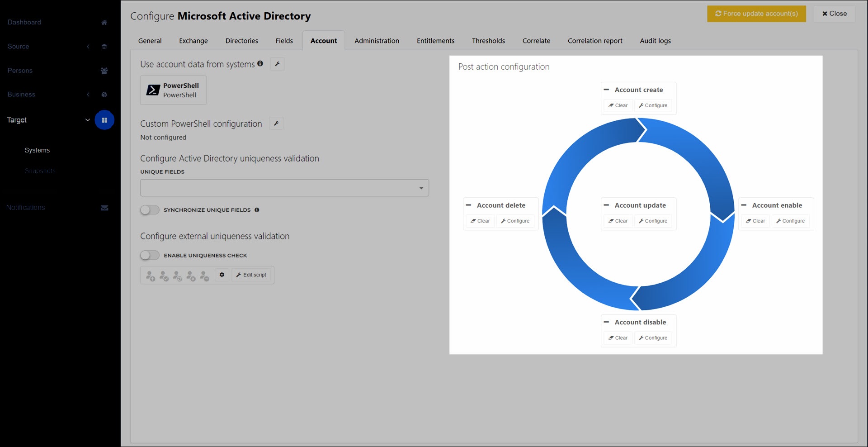Go to the Thresholds tab
The image size is (868, 447).
click(488, 41)
